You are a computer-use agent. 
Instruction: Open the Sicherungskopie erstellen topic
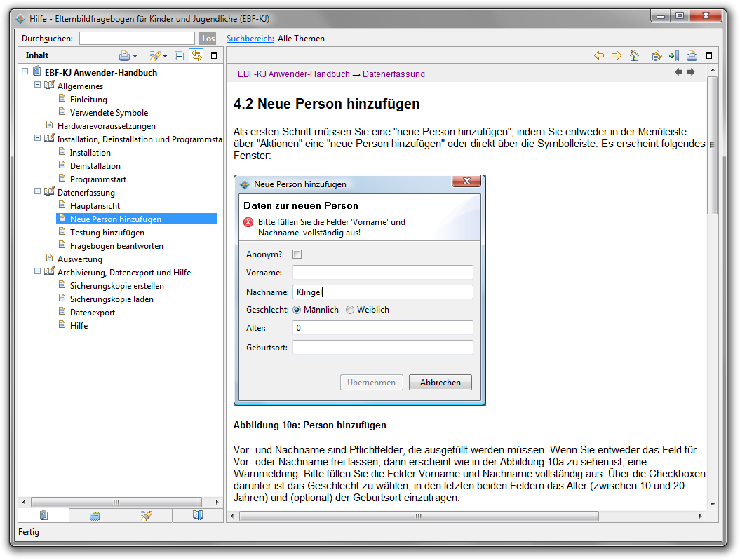(x=117, y=286)
